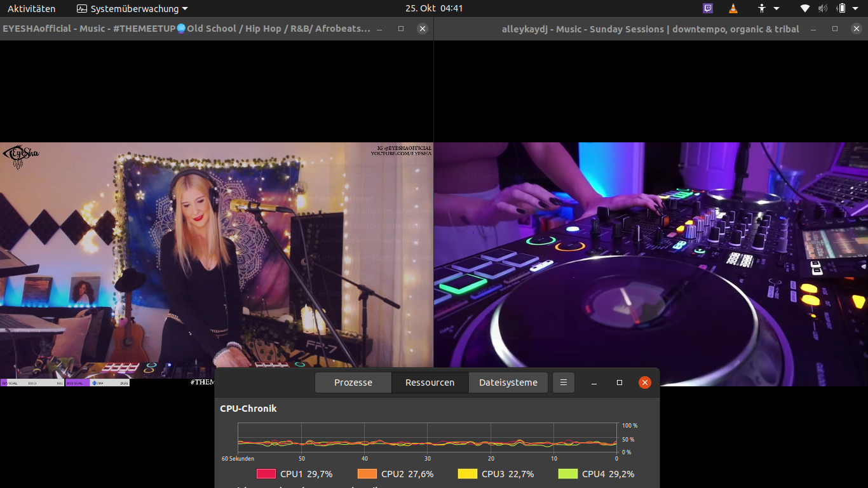
Task: Click the CPU1 29,7% label
Action: (306, 474)
